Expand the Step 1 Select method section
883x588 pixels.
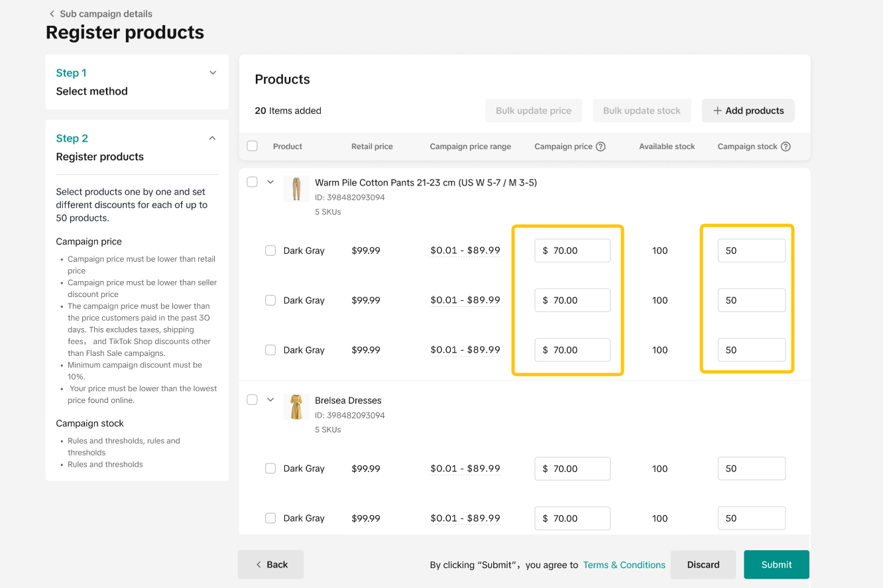pyautogui.click(x=213, y=73)
